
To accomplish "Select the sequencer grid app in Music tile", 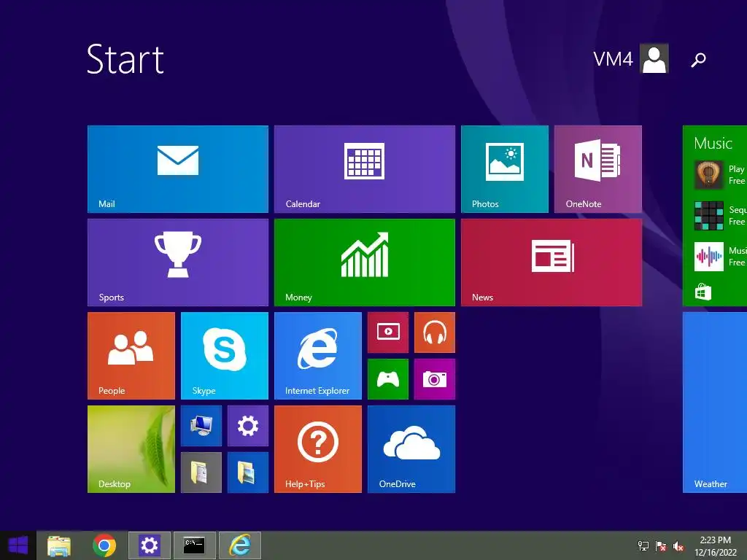I will [x=709, y=216].
